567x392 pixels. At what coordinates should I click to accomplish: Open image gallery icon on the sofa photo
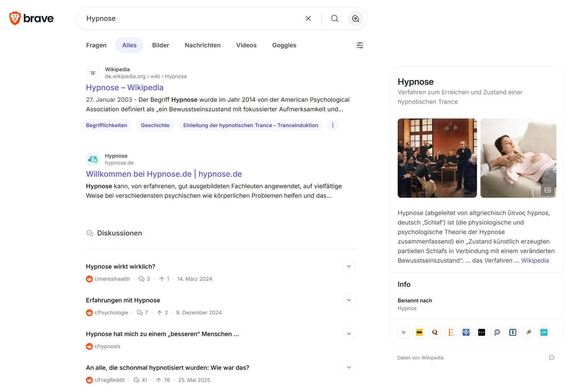[x=548, y=190]
